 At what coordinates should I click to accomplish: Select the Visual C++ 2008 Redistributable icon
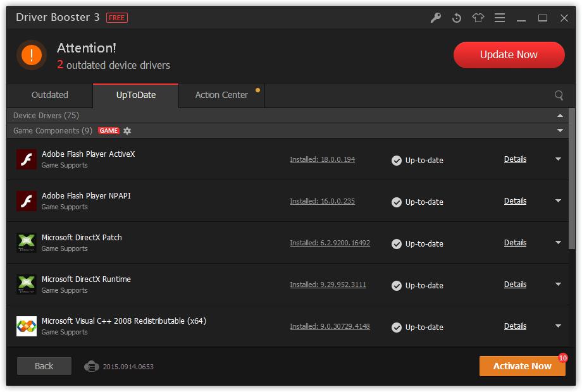(x=27, y=326)
